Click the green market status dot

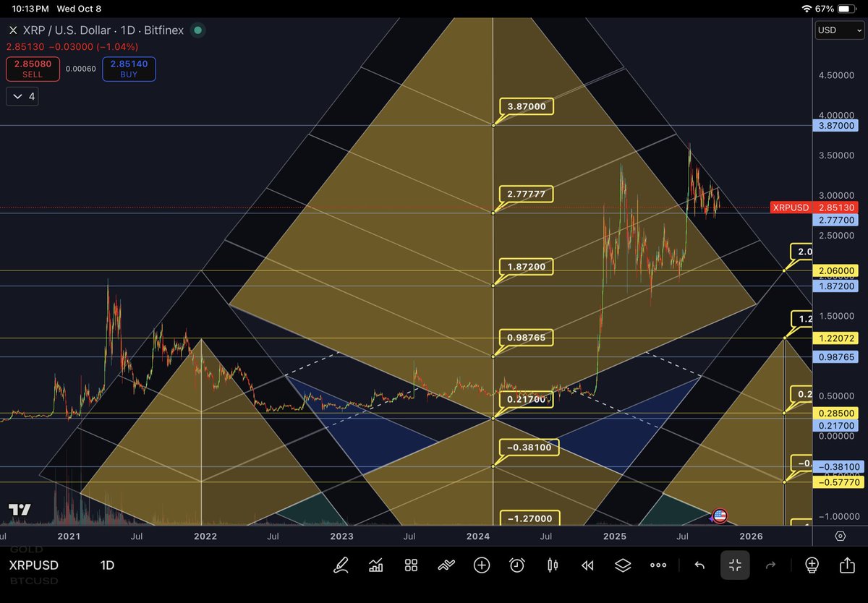point(197,30)
